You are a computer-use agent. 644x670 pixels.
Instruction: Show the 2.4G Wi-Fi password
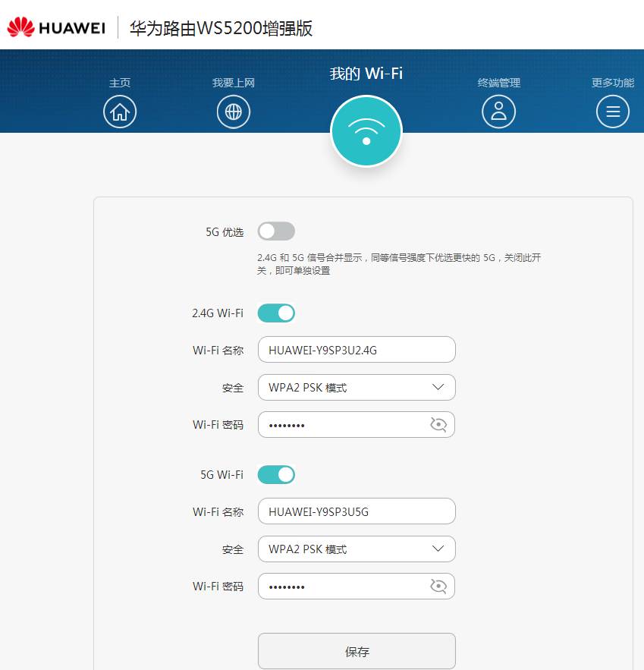click(438, 425)
